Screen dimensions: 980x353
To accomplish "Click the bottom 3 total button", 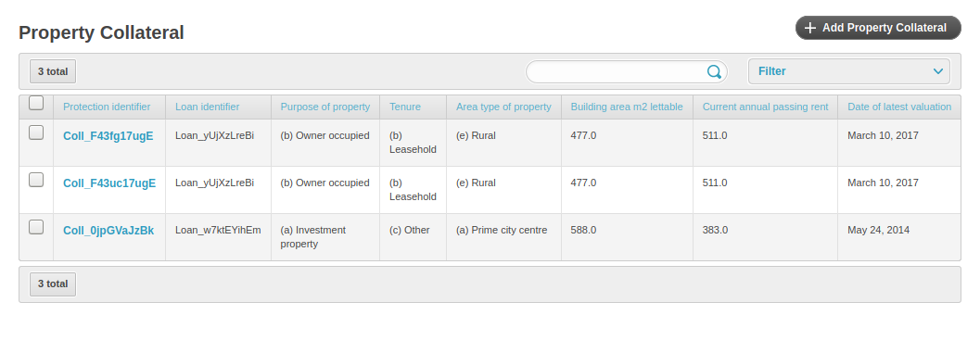I will point(53,284).
